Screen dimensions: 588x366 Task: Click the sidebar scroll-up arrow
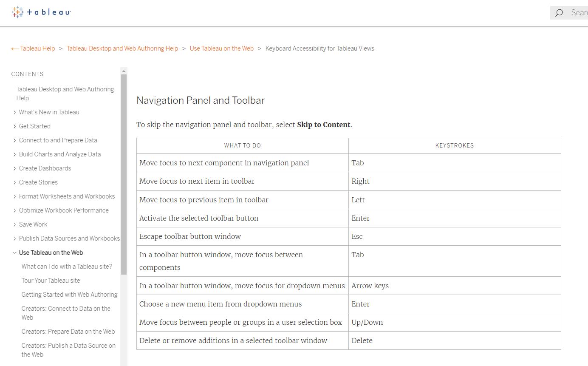tap(124, 71)
